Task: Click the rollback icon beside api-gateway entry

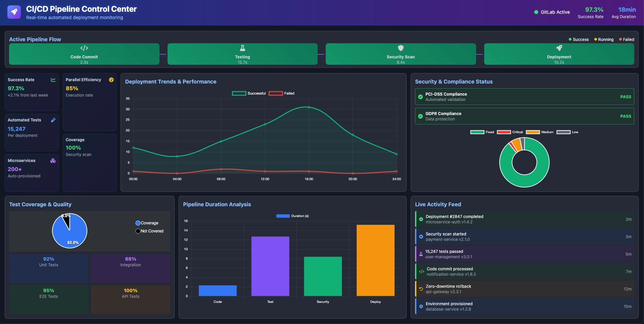Action: point(421,289)
